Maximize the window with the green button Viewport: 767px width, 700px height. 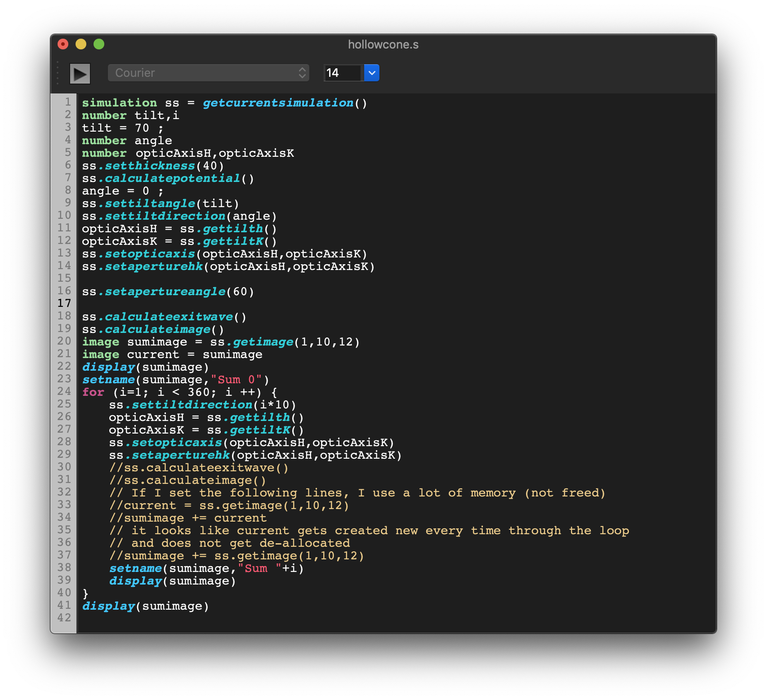point(99,44)
